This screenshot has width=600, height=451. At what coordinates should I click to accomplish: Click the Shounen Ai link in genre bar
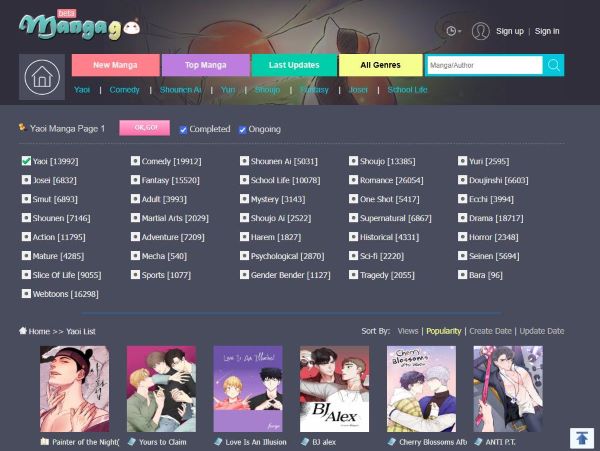[180, 90]
